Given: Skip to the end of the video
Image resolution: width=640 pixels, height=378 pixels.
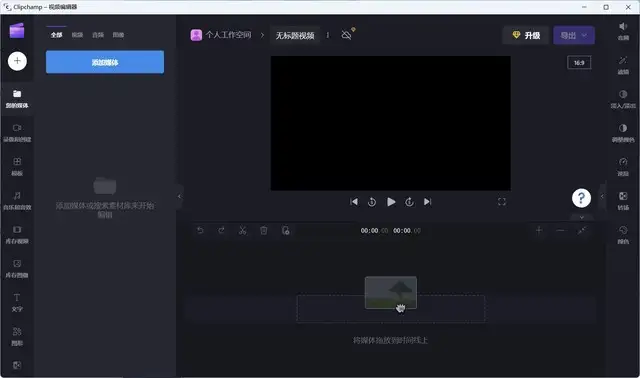Looking at the screenshot, I should pos(427,202).
